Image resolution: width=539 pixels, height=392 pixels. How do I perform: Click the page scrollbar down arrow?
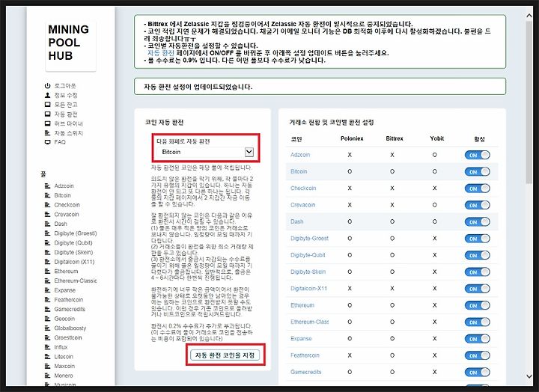[x=529, y=376]
